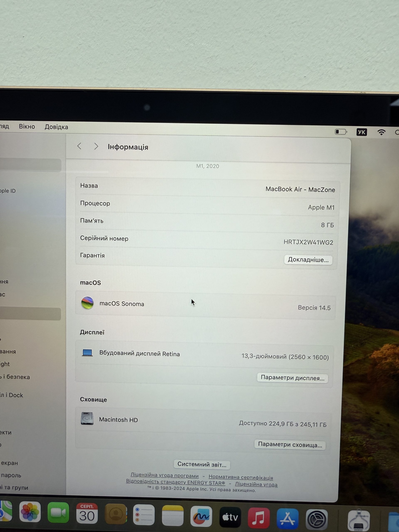399x532 pixels.
Task: Open Notes from the Dock
Action: 173,515
